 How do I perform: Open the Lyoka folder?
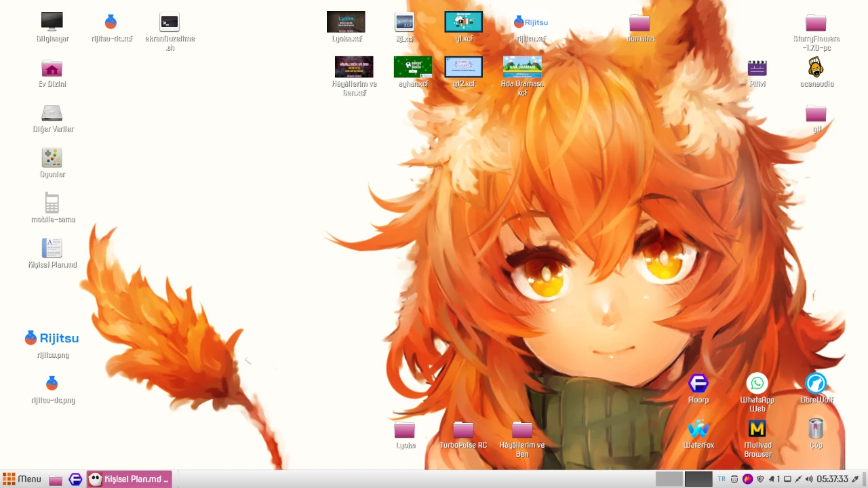405,429
